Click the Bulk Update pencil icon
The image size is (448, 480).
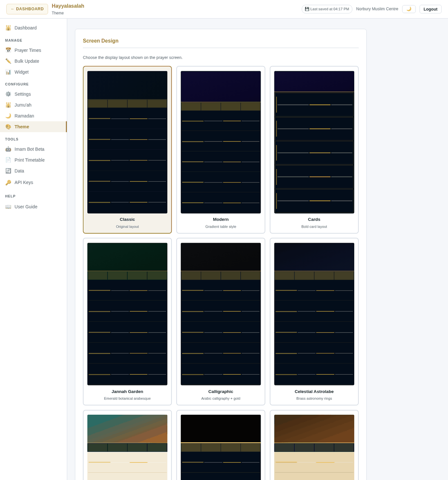point(8,61)
